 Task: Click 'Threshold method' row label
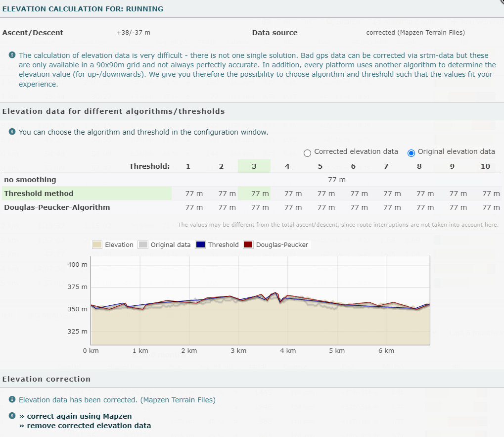pyautogui.click(x=39, y=194)
